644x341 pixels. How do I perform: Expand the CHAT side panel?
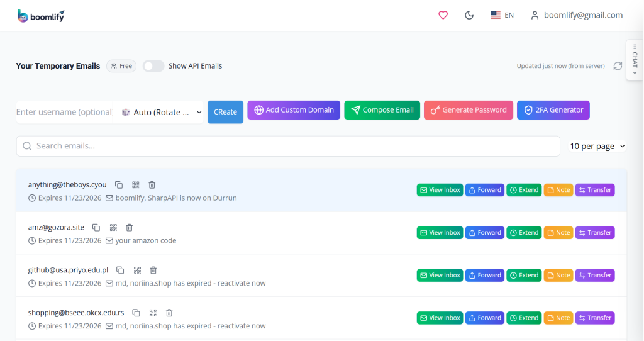[635, 60]
